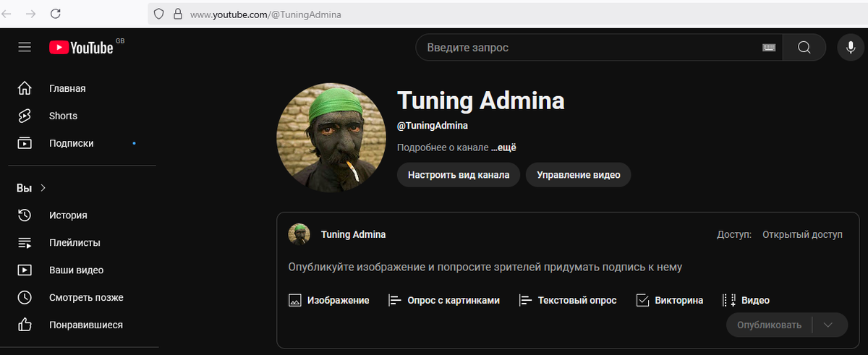Expand the Опубликовать dropdown arrow

coord(830,325)
